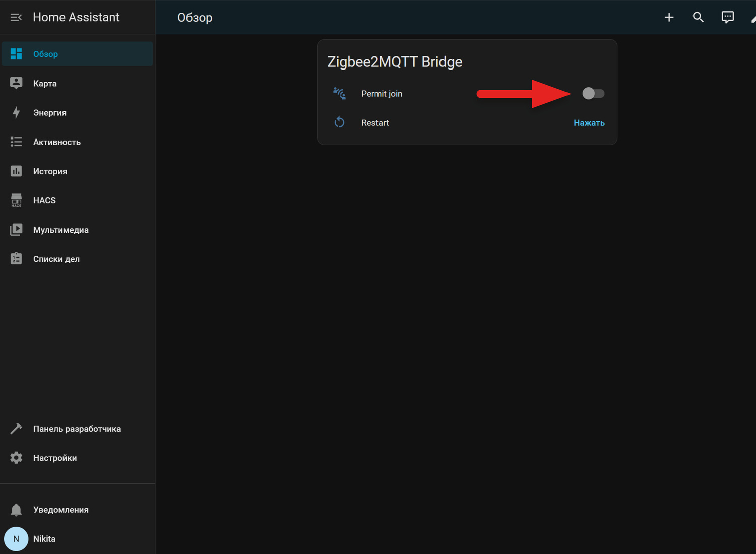
Task: Go to Активность in sidebar
Action: click(78, 142)
